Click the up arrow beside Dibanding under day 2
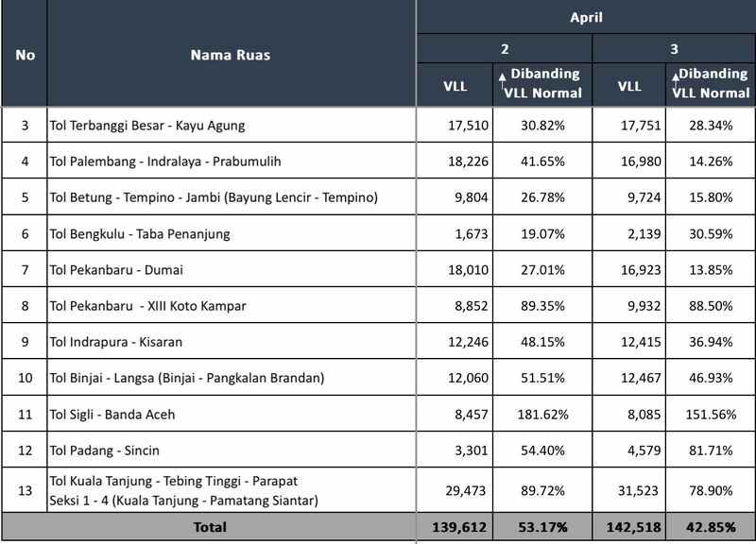Image resolution: width=756 pixels, height=544 pixels. [x=501, y=78]
